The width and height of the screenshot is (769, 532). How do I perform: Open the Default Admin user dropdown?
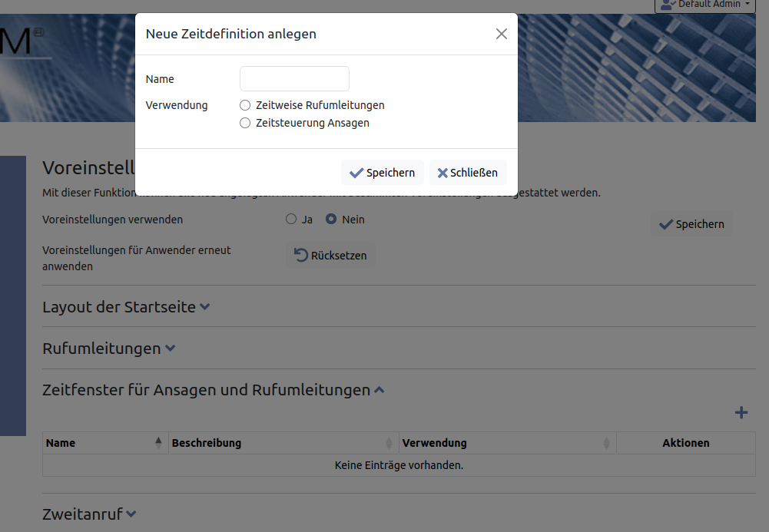(x=703, y=5)
